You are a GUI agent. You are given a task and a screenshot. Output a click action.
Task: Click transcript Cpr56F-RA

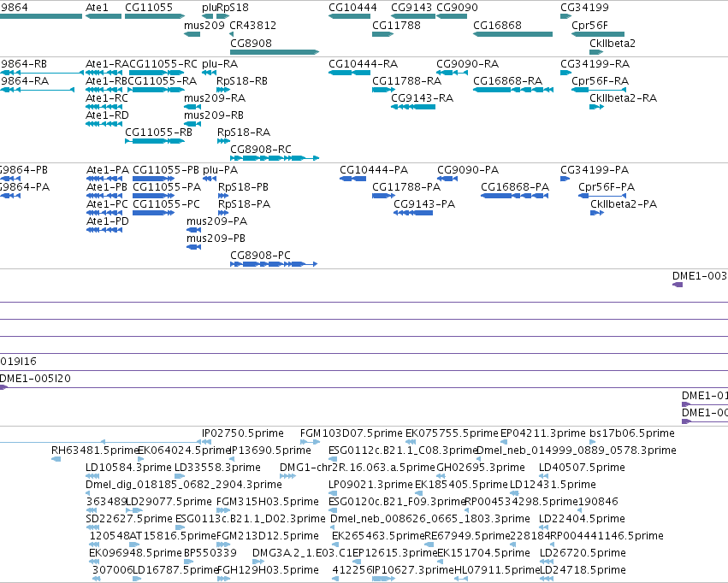click(x=600, y=80)
